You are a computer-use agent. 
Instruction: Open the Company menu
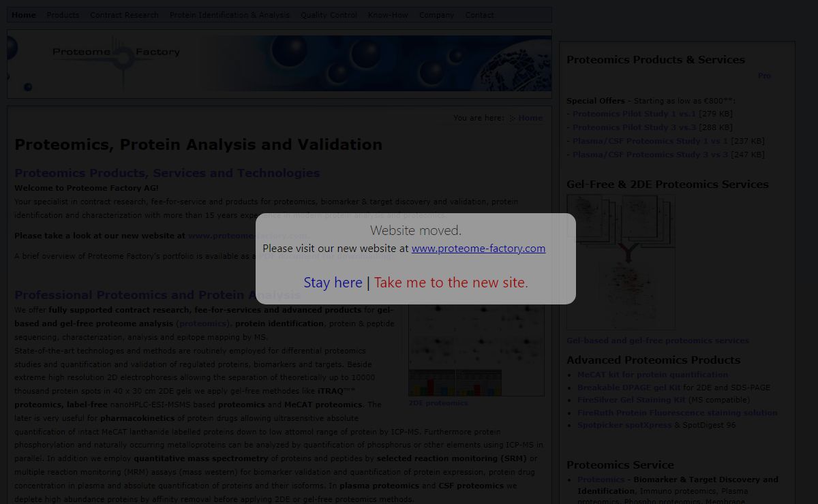(436, 15)
